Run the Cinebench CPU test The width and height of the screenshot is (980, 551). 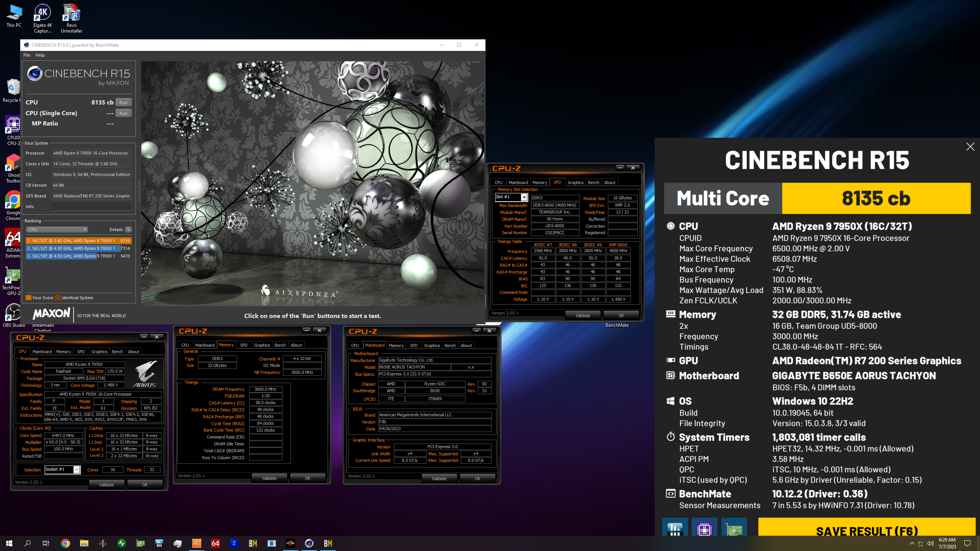tap(123, 102)
